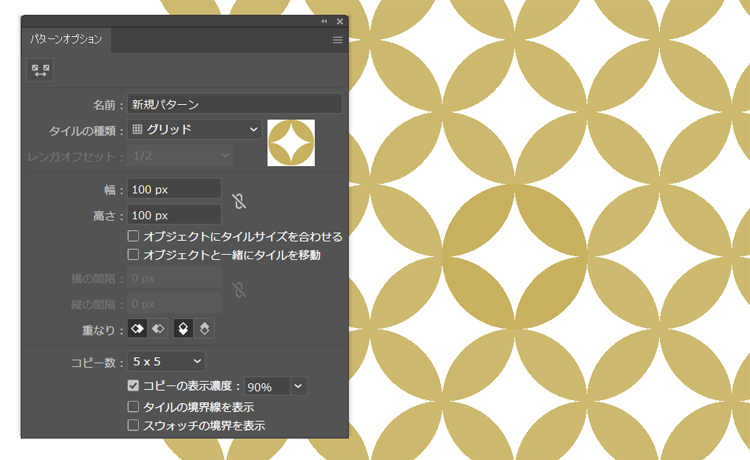Open the コピー数 dropdown showing 5 x 5

pyautogui.click(x=166, y=361)
